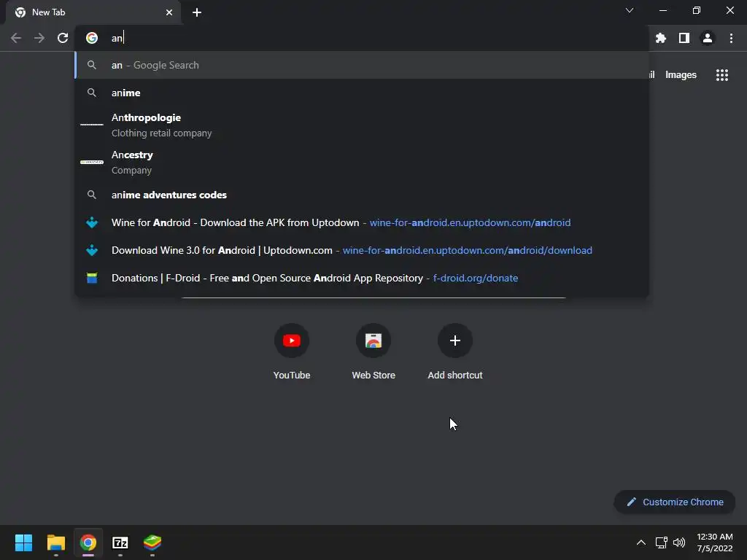The height and width of the screenshot is (560, 747).
Task: Click the Google icon in address bar
Action: tap(92, 38)
